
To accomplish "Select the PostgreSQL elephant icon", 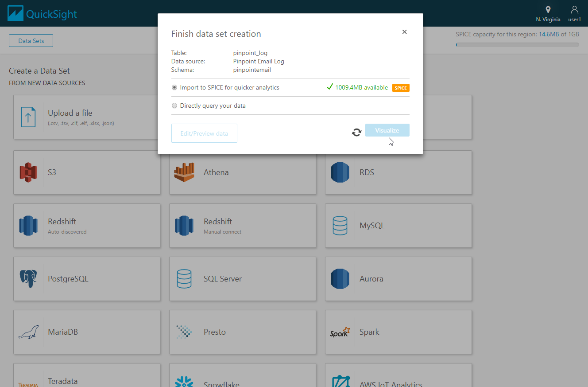I will 28,279.
